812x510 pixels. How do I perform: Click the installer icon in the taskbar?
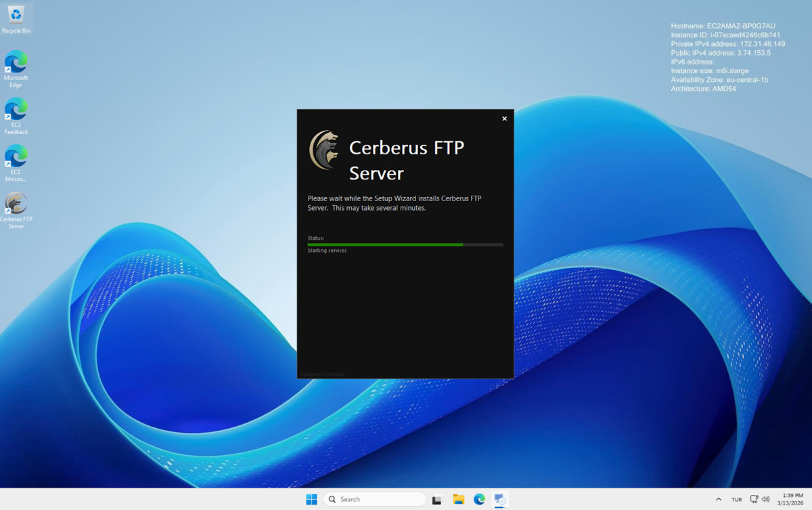pos(500,499)
